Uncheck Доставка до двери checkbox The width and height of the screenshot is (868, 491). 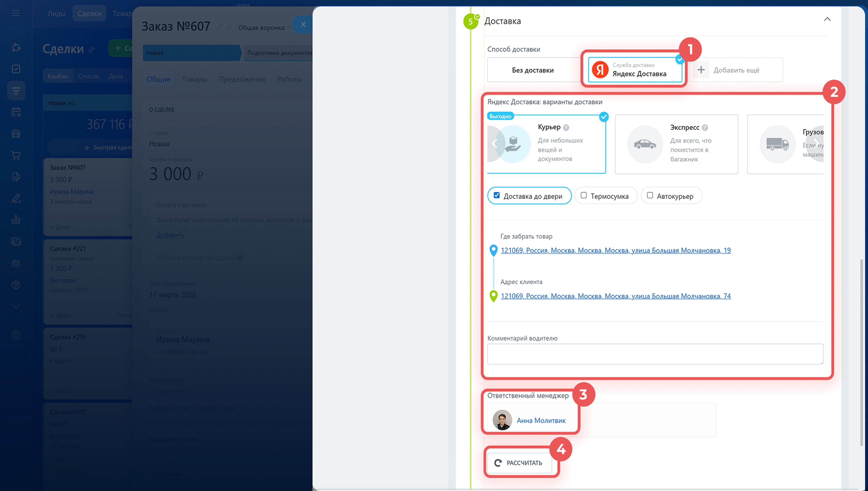[x=497, y=195]
